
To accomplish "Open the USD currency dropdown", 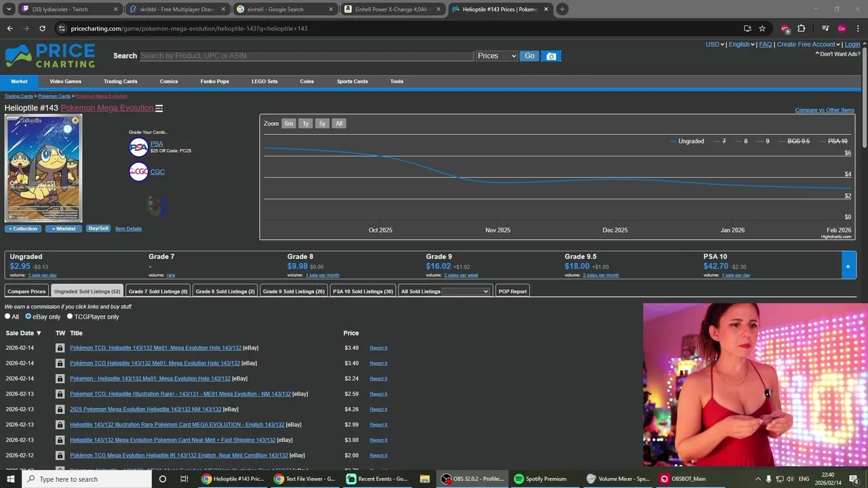I will point(715,44).
